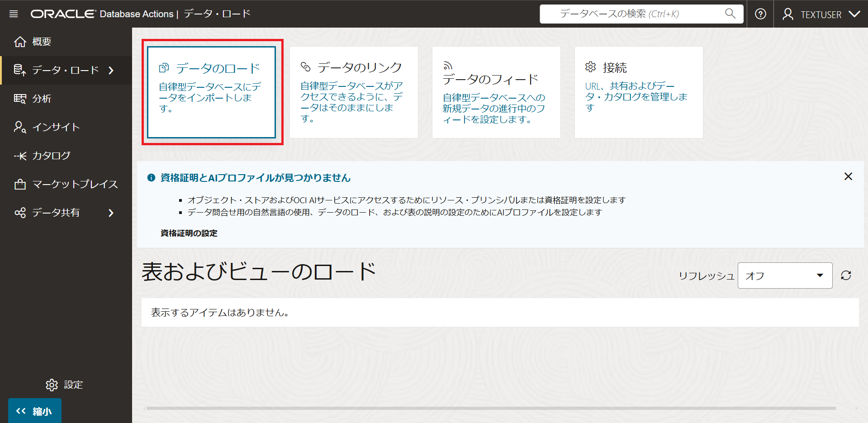Expand the データ共有 sidebar section
This screenshot has height=423, width=868.
pos(111,213)
